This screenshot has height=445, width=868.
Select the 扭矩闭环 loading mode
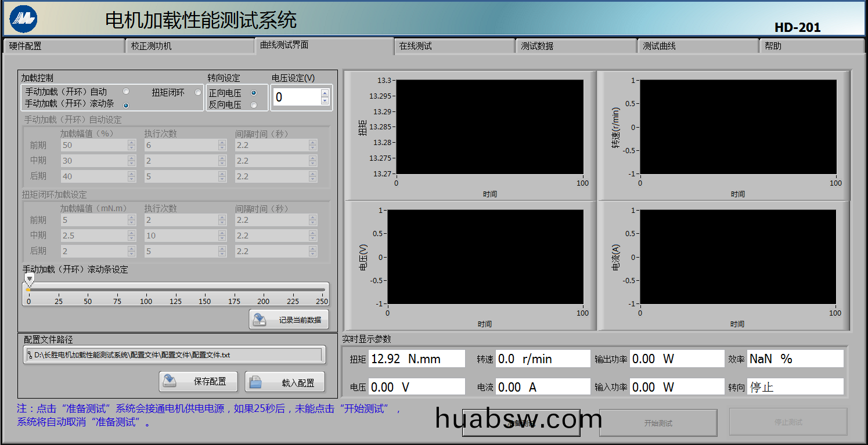198,92
